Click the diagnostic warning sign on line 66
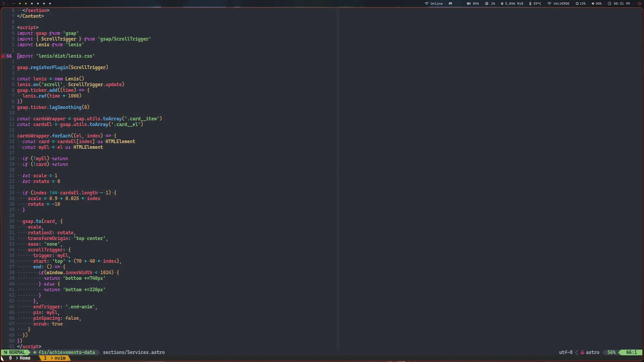The height and width of the screenshot is (362, 644). click(3, 56)
